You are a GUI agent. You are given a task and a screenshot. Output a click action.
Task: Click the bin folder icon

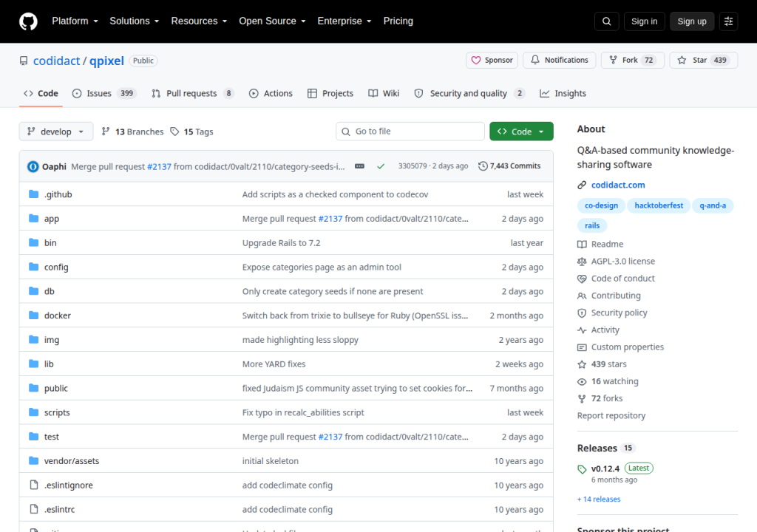(33, 242)
